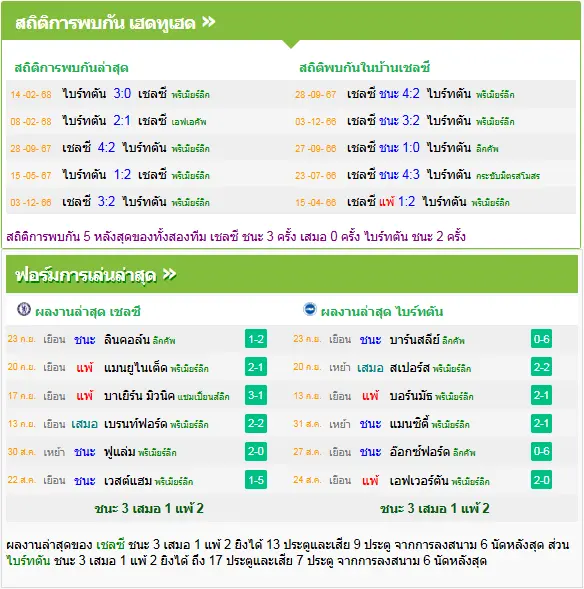This screenshot has width=584, height=589.
Task: Click the date 15-05-67
Action: point(31,175)
